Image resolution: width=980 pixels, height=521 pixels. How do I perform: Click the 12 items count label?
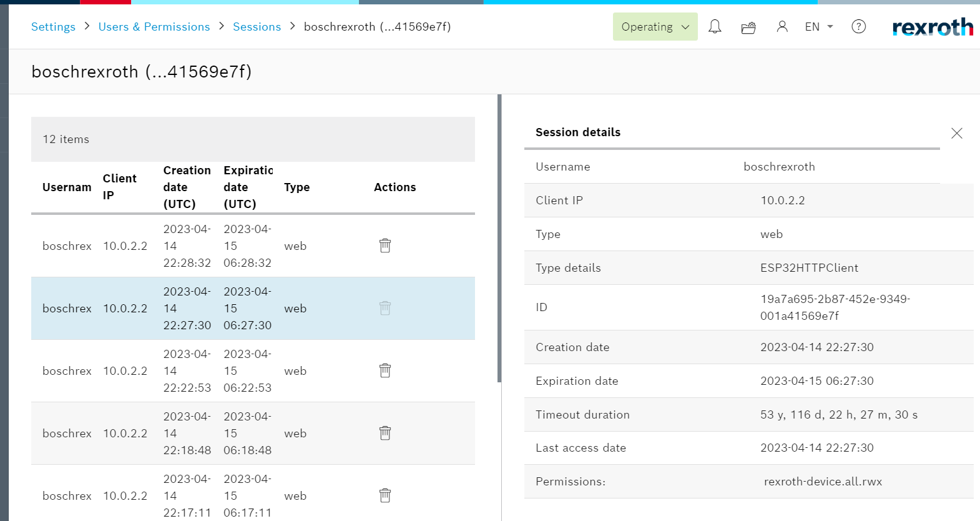click(x=66, y=139)
